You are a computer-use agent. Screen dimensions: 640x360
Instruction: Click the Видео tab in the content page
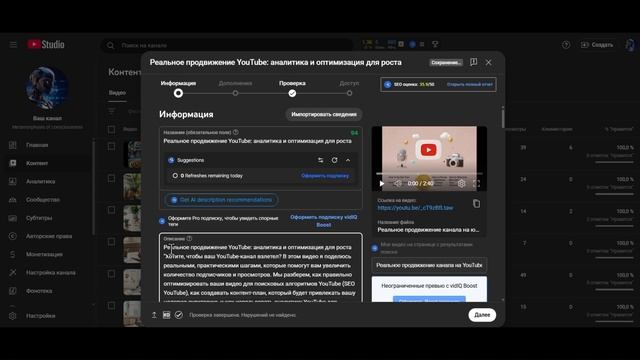click(x=117, y=93)
